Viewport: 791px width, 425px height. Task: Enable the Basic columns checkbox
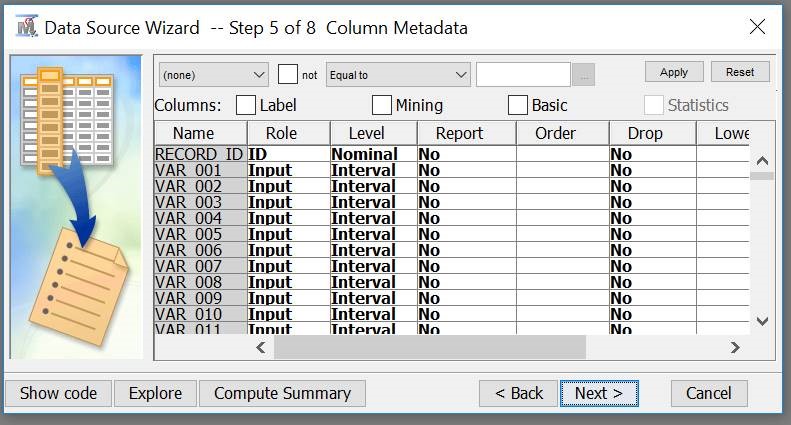point(518,105)
